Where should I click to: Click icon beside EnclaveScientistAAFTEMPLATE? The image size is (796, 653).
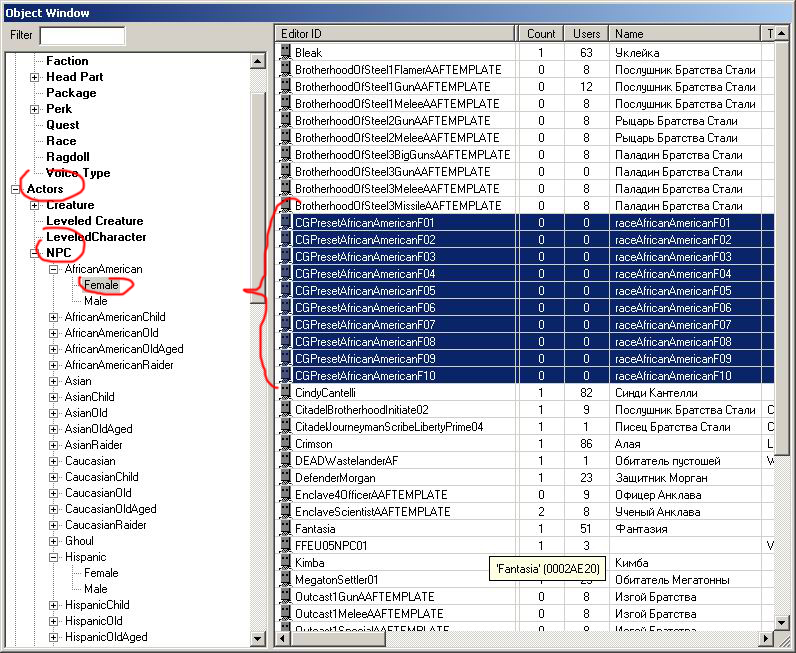point(286,512)
